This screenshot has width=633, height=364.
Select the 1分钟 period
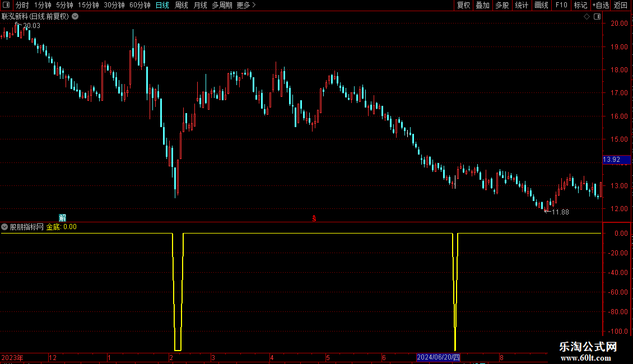point(43,5)
